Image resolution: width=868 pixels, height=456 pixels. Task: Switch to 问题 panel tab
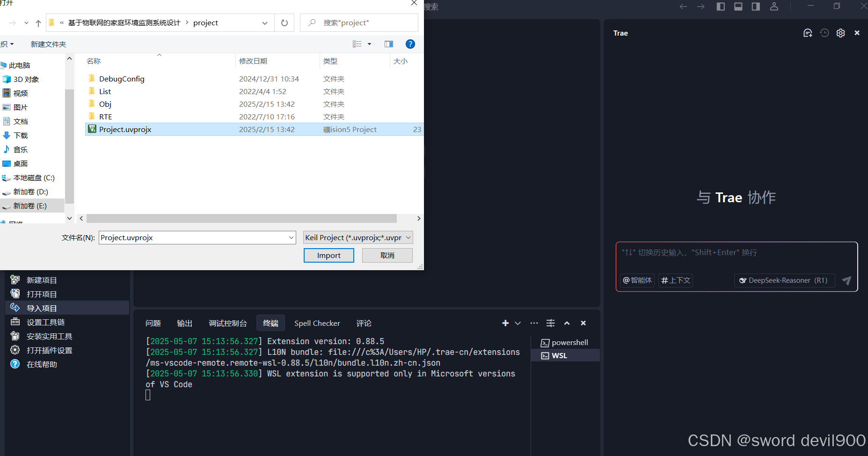point(153,324)
